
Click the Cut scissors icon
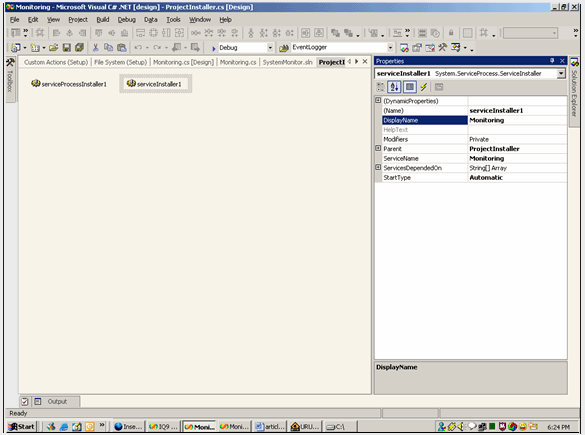click(96, 47)
